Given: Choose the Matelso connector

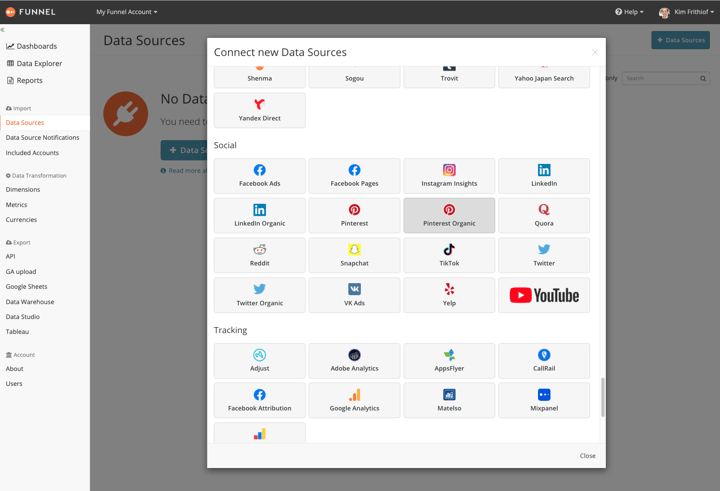Looking at the screenshot, I should 449,401.
